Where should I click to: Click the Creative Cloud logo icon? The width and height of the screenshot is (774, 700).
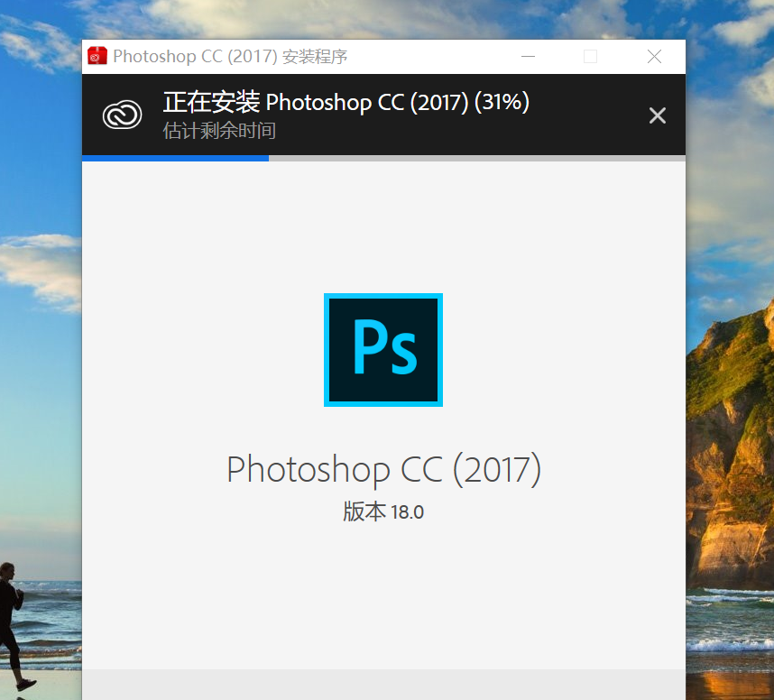(x=123, y=115)
